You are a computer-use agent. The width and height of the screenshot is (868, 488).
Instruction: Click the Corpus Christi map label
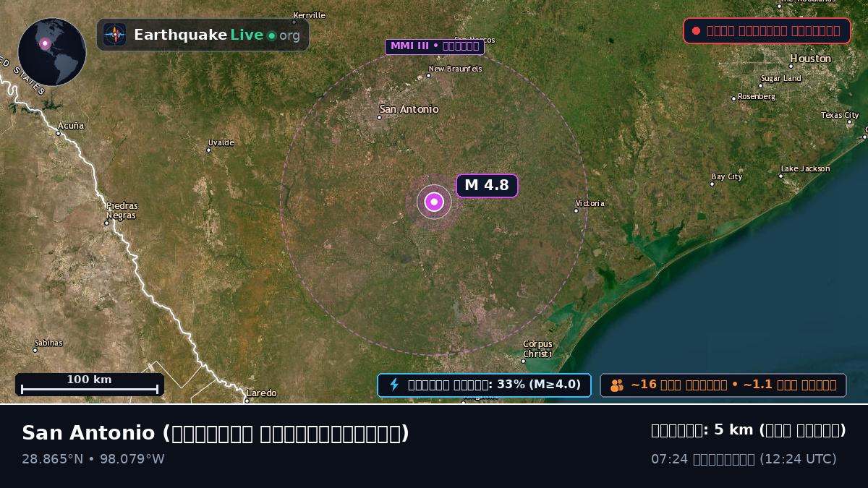click(537, 348)
